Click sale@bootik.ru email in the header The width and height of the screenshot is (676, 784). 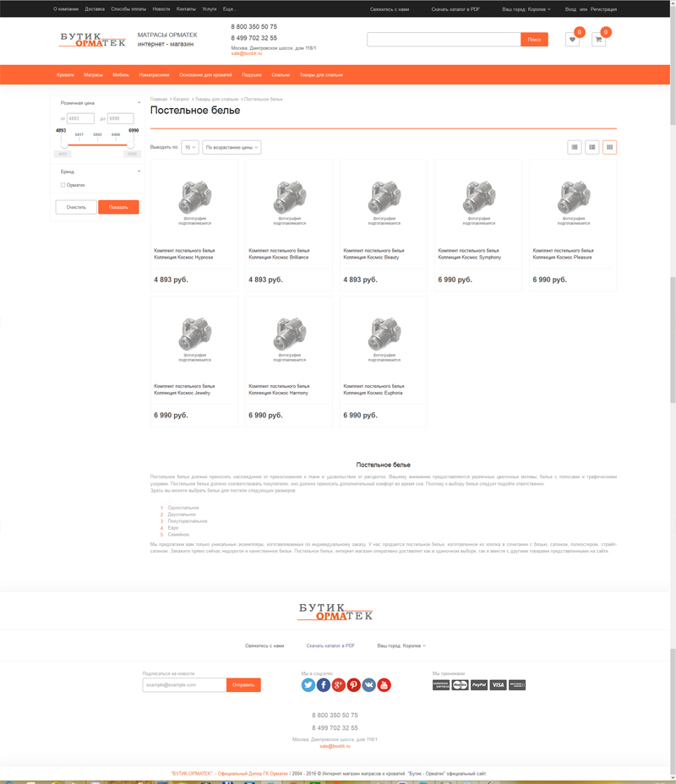246,53
